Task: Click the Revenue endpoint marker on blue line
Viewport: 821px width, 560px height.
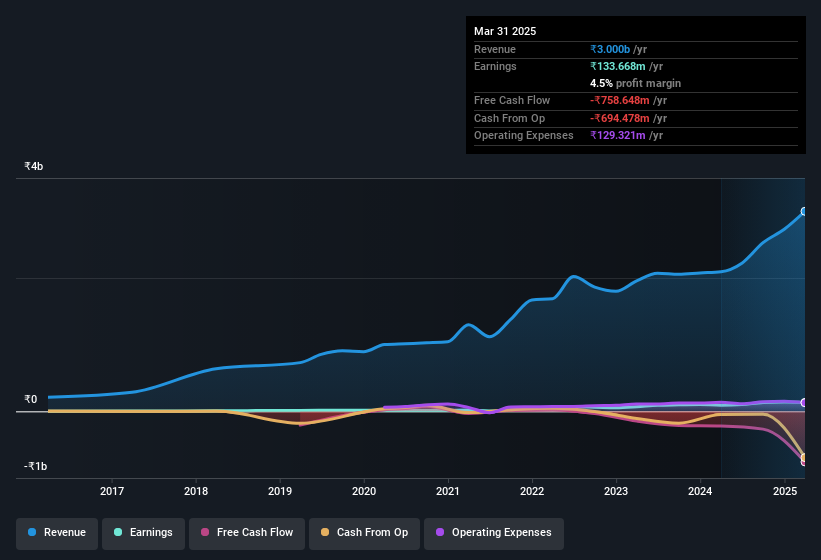Action: click(804, 211)
